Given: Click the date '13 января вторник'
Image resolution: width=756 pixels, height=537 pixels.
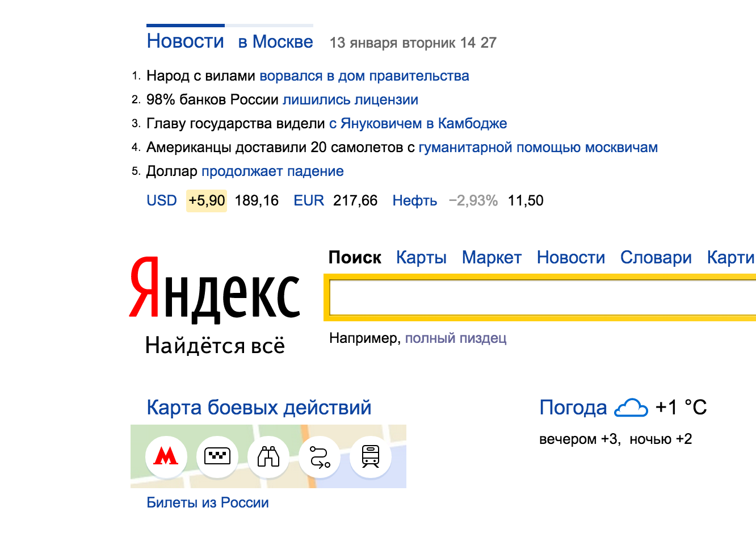Looking at the screenshot, I should (x=393, y=43).
